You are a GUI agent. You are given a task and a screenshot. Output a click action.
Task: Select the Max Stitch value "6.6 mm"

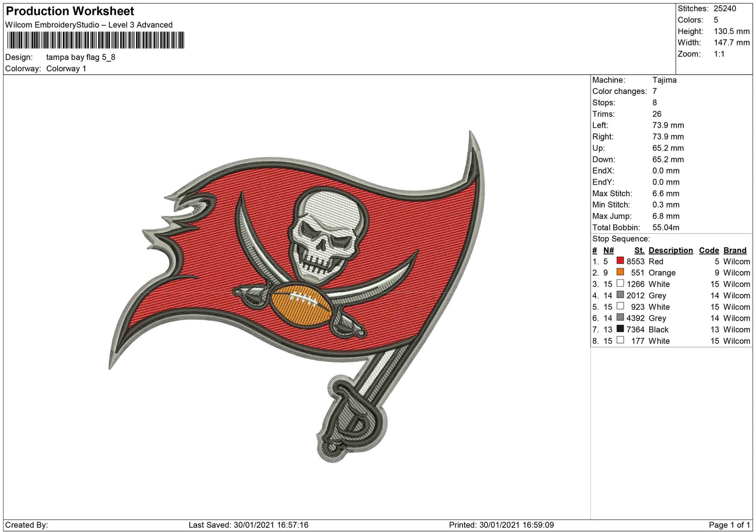[x=666, y=194]
